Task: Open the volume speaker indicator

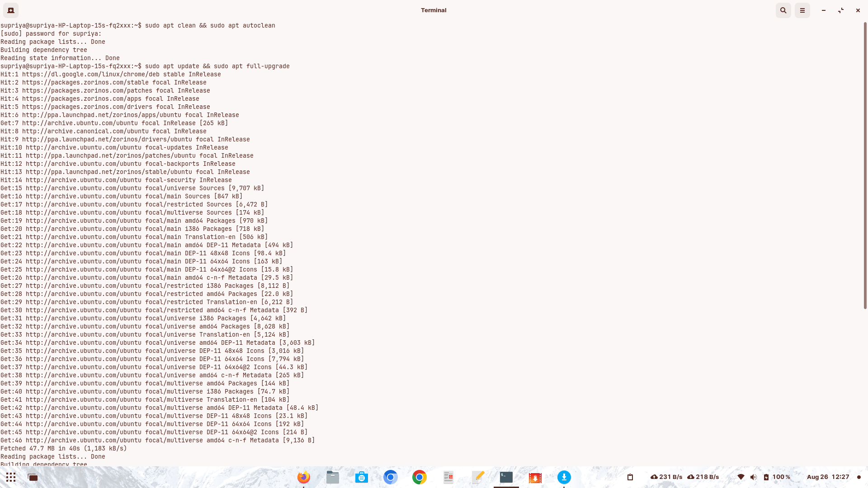Action: (753, 477)
